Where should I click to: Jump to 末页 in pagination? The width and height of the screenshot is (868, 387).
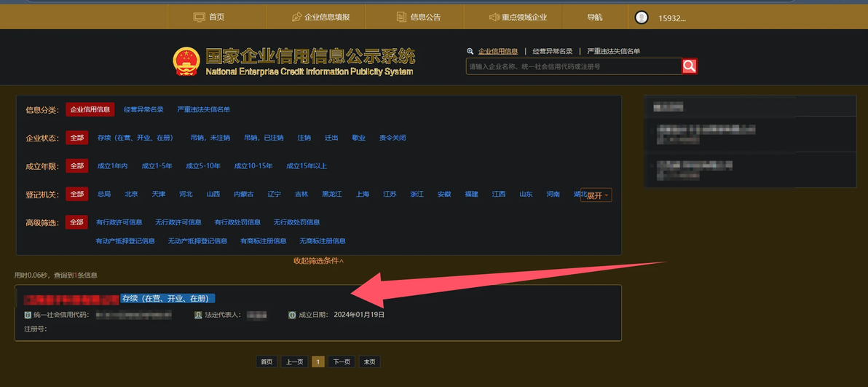point(370,362)
